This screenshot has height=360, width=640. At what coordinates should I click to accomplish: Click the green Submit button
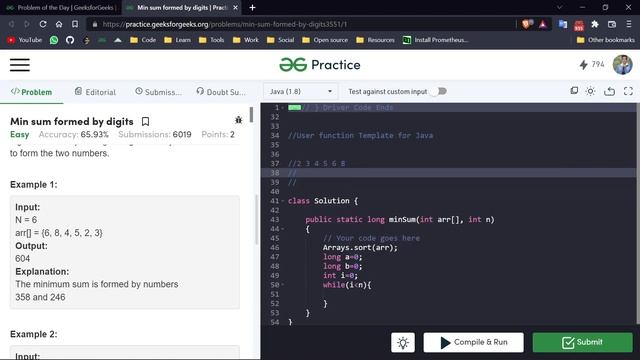[x=582, y=342]
